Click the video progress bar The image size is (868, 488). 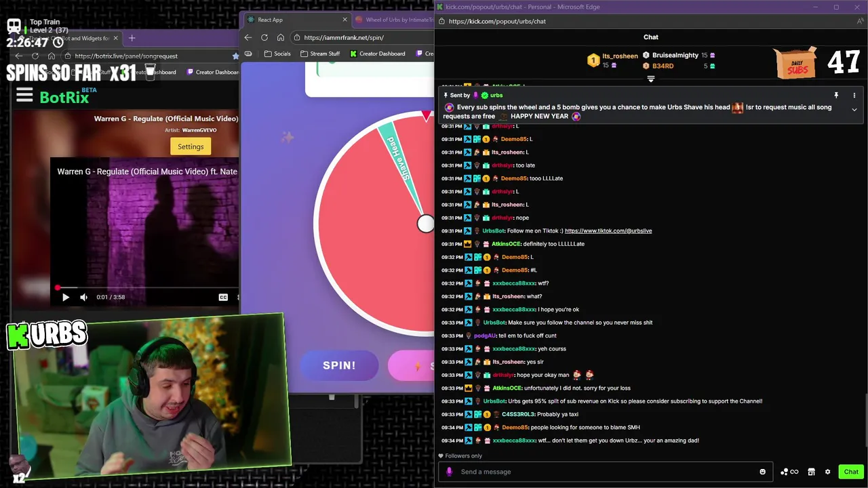(x=148, y=287)
